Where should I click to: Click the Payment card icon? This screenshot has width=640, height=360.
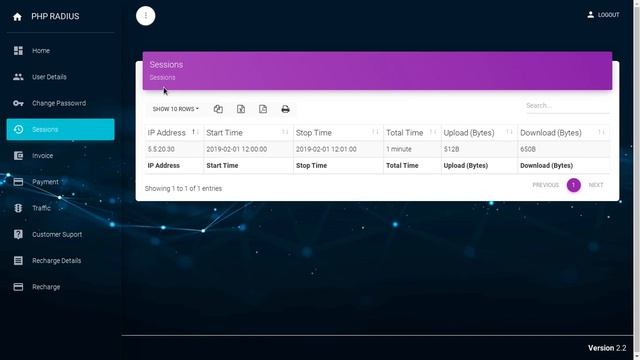coord(18,182)
